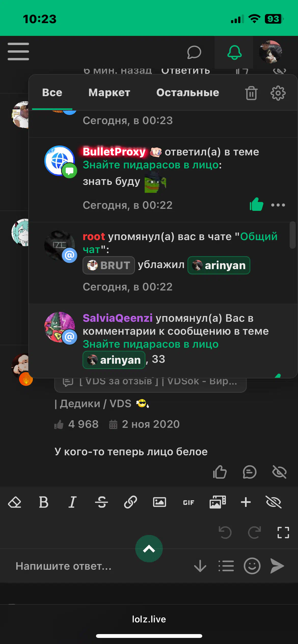Toggle bold formatting in editor
Screen dimensions: 298x644
pos(44,502)
